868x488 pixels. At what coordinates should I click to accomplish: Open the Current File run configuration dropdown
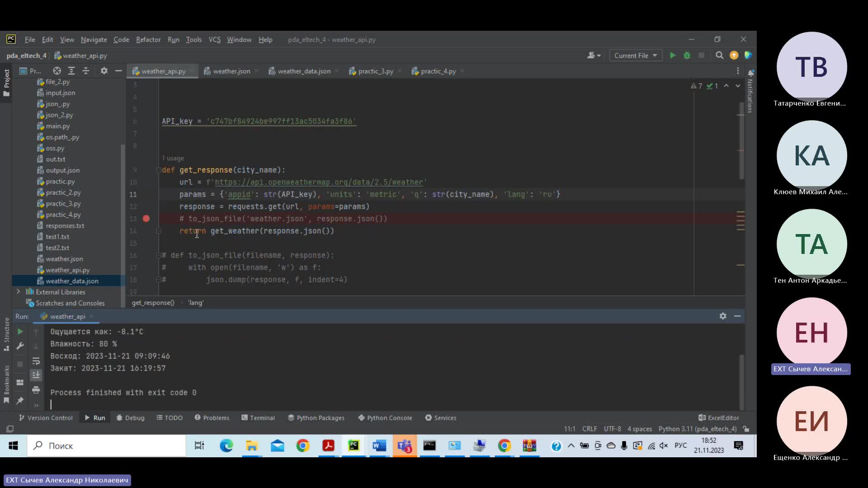tap(636, 56)
